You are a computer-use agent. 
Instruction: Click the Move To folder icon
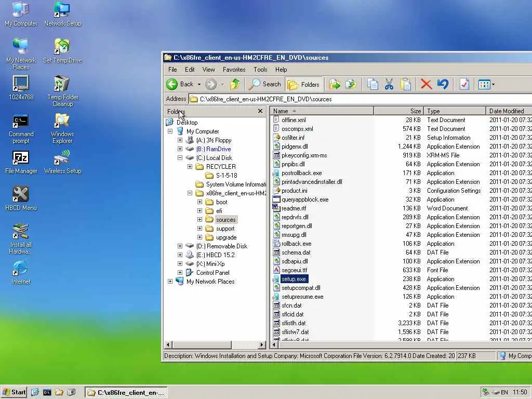335,84
